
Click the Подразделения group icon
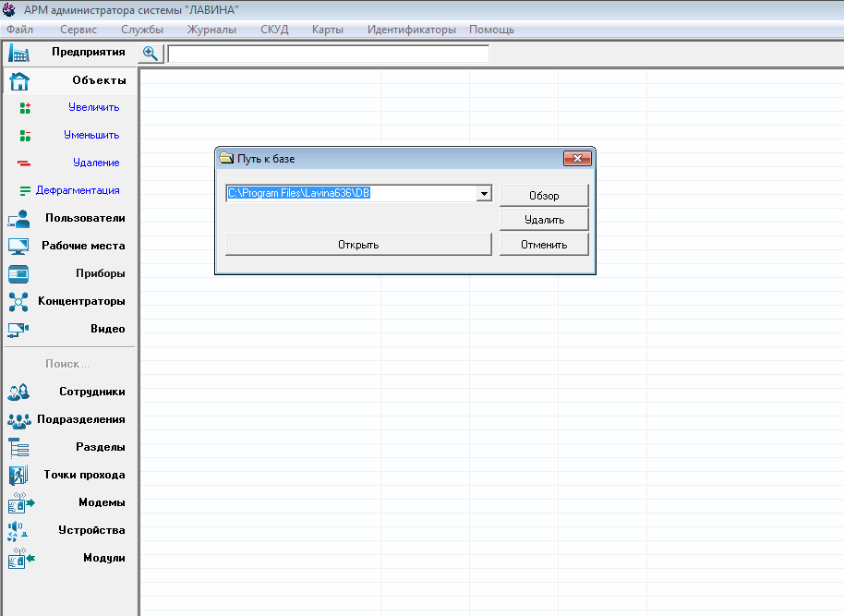tap(18, 420)
